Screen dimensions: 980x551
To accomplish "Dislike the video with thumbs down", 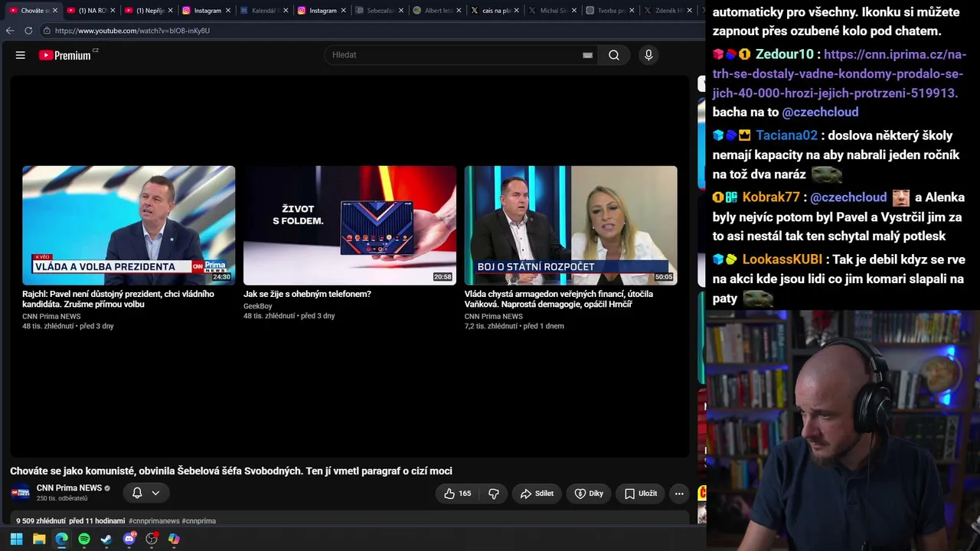I will 494,494.
